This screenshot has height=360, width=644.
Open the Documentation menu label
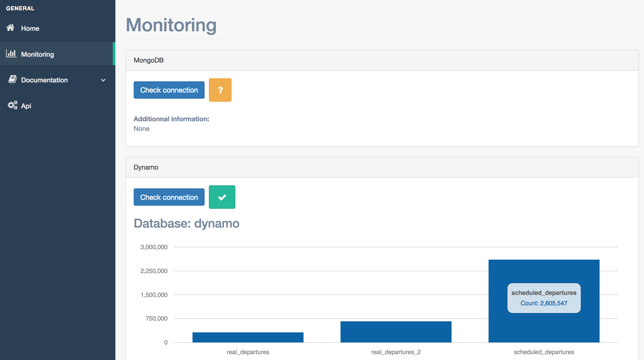pyautogui.click(x=44, y=80)
